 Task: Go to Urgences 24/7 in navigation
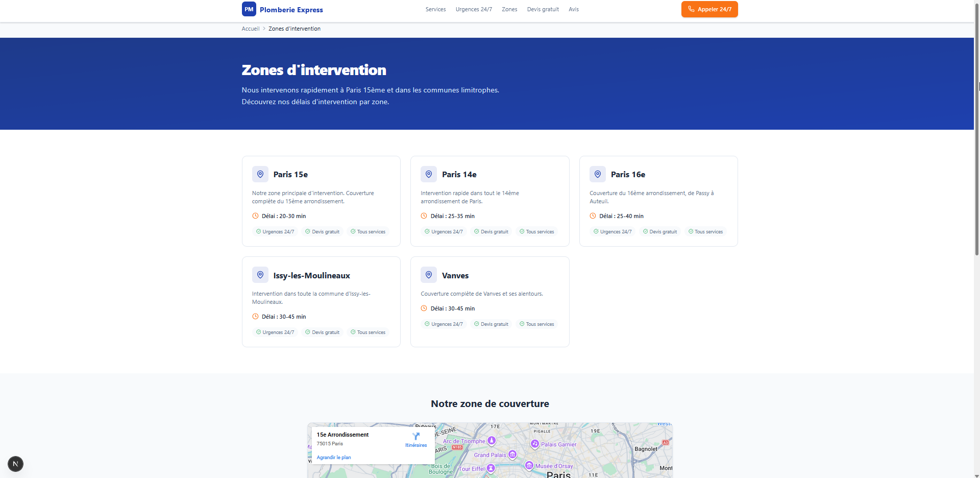(x=474, y=9)
